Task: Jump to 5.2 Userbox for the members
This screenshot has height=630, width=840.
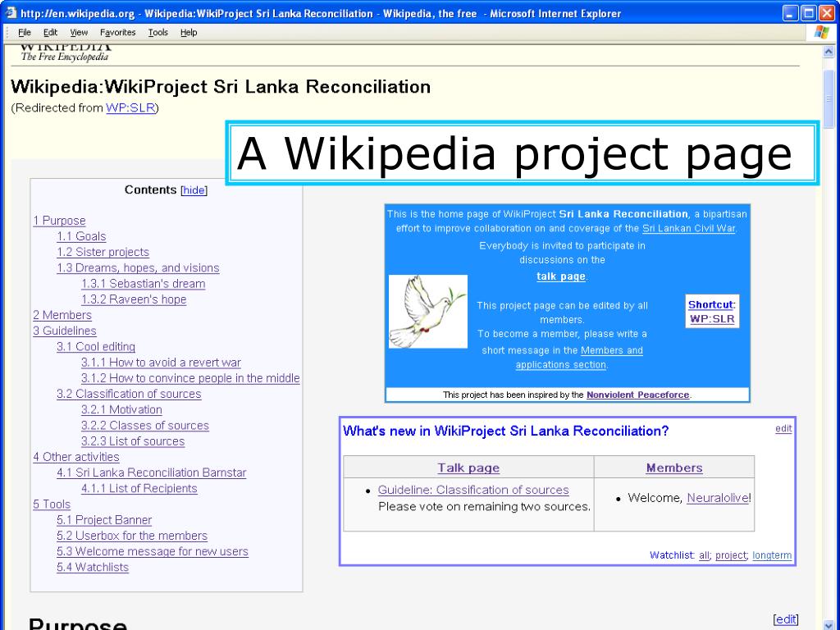Action: point(132,536)
